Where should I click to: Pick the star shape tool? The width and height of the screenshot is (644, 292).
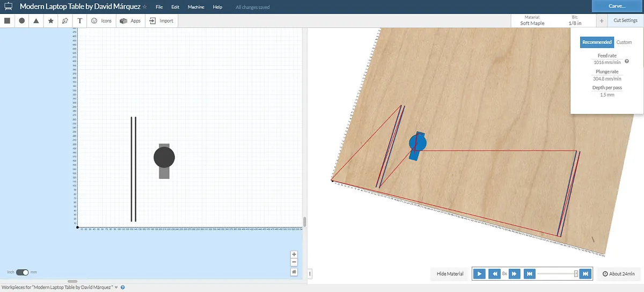[50, 21]
